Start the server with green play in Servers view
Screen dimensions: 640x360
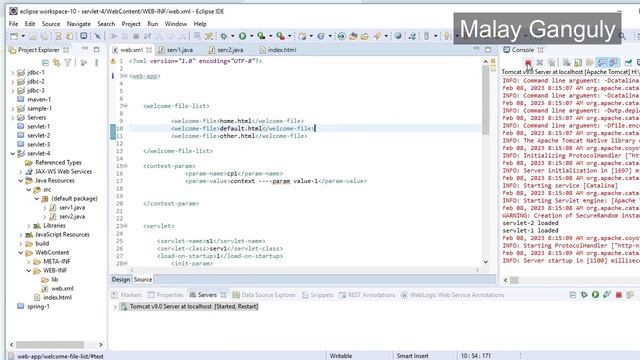pyautogui.click(x=596, y=295)
